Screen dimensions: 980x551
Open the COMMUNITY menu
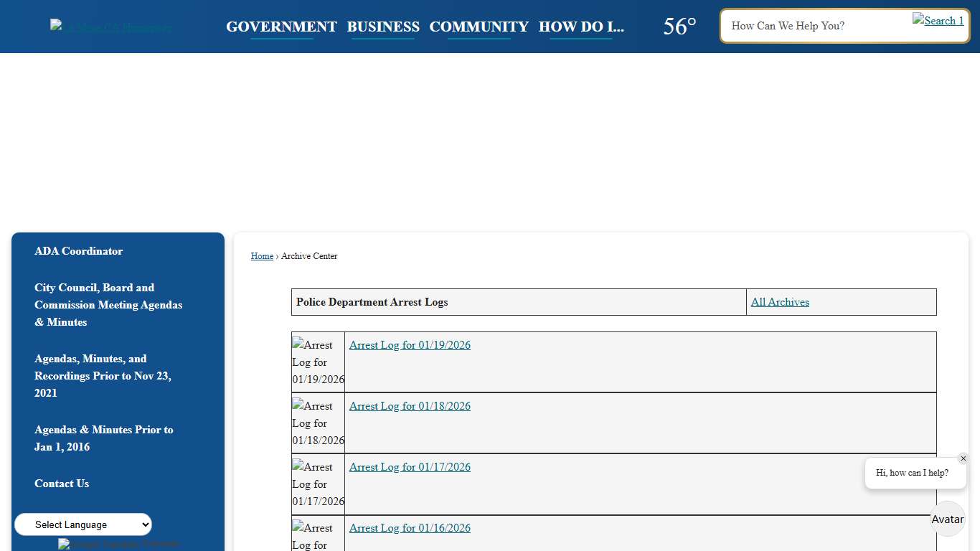pyautogui.click(x=479, y=27)
